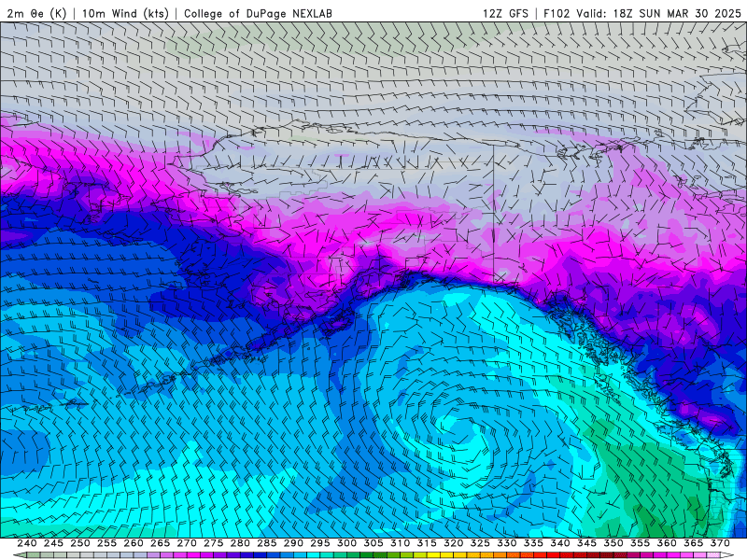747x560 pixels.
Task: Click the 320 color bar label
Action: tap(454, 543)
